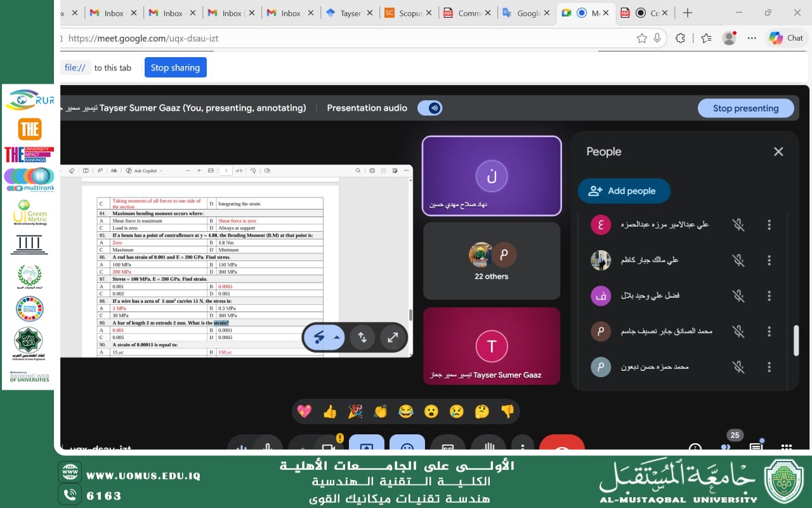Viewport: 812px width, 508px height.
Task: Send the party popper reaction emoji
Action: point(355,411)
